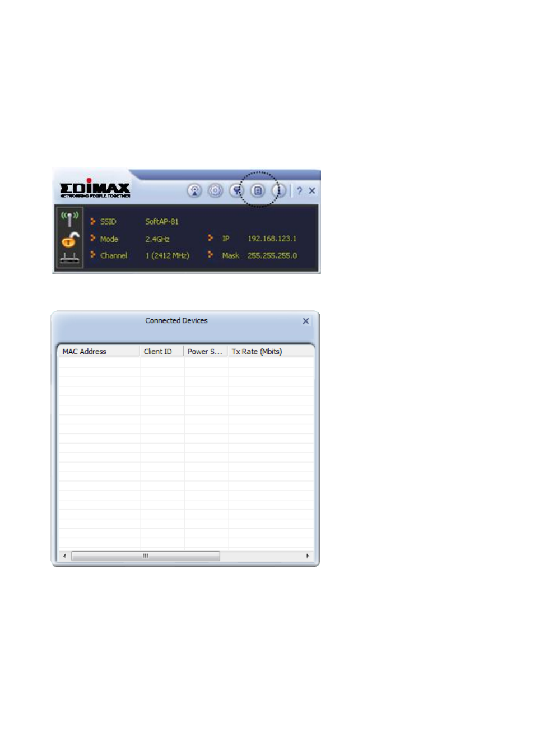This screenshot has width=535, height=756.
Task: Click the access control filter icon
Action: tap(236, 191)
